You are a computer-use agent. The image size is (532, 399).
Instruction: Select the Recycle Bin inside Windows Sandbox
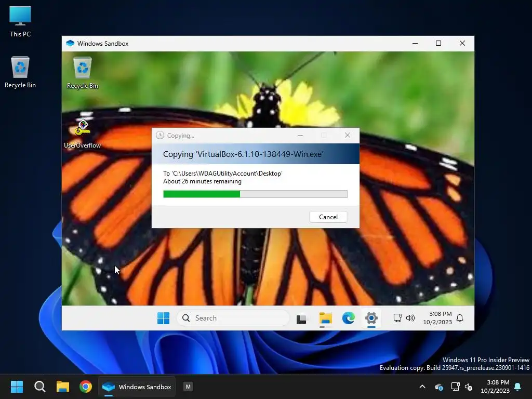pyautogui.click(x=83, y=73)
